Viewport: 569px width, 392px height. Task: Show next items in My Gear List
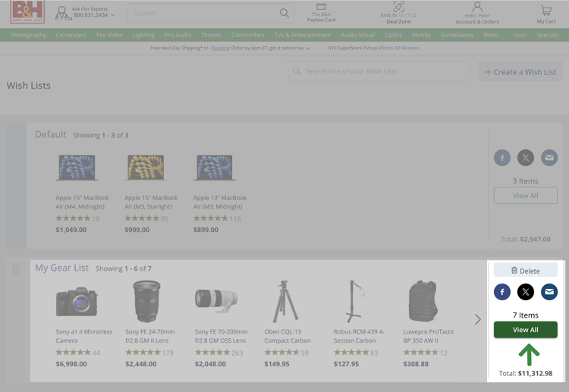coord(477,319)
